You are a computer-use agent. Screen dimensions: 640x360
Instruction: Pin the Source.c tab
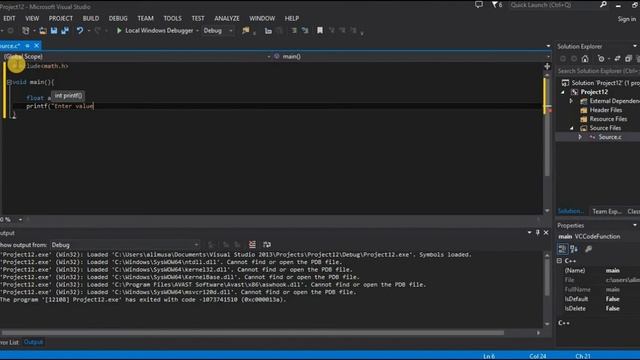tap(27, 46)
